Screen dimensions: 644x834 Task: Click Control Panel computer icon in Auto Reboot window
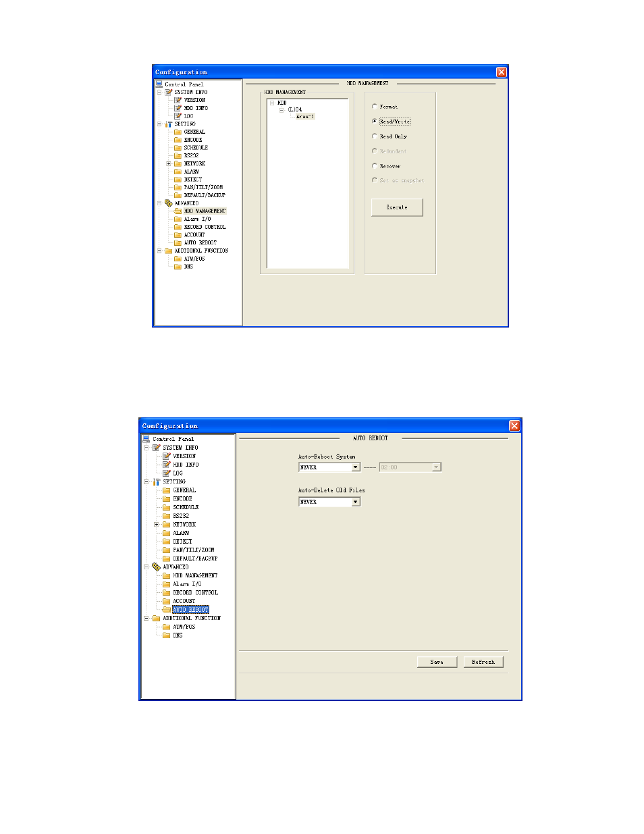click(146, 439)
